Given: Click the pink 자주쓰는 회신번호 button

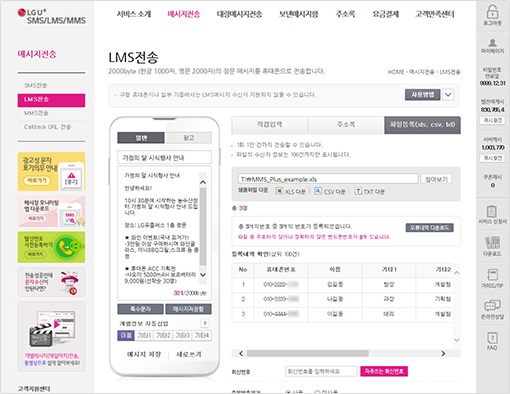Looking at the screenshot, I should 384,371.
